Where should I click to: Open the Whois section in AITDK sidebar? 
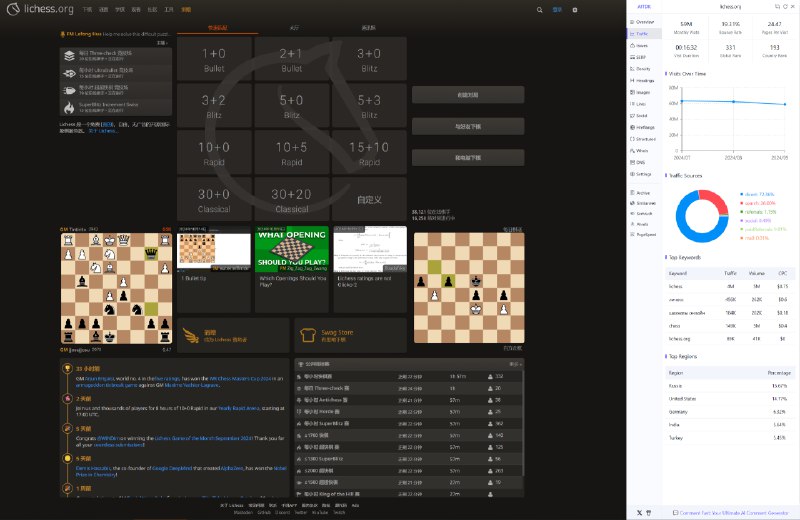(644, 151)
